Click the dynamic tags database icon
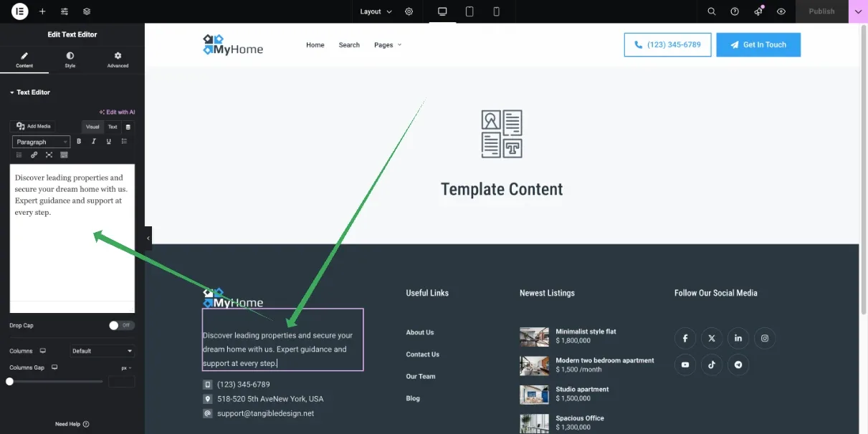This screenshot has width=868, height=434. click(128, 127)
